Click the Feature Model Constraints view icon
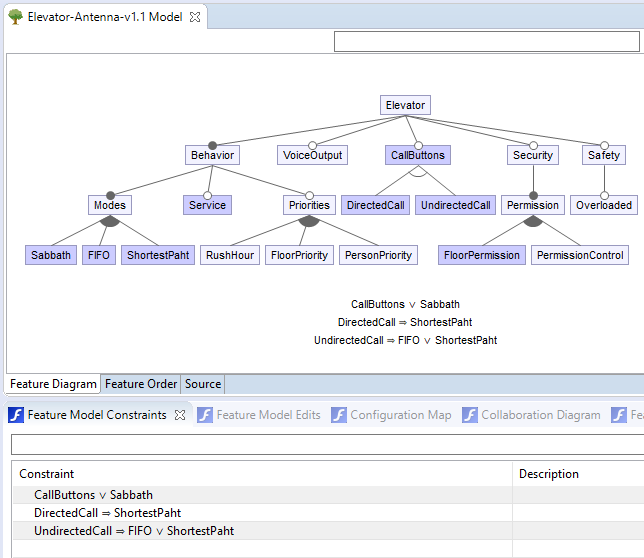 pos(16,415)
